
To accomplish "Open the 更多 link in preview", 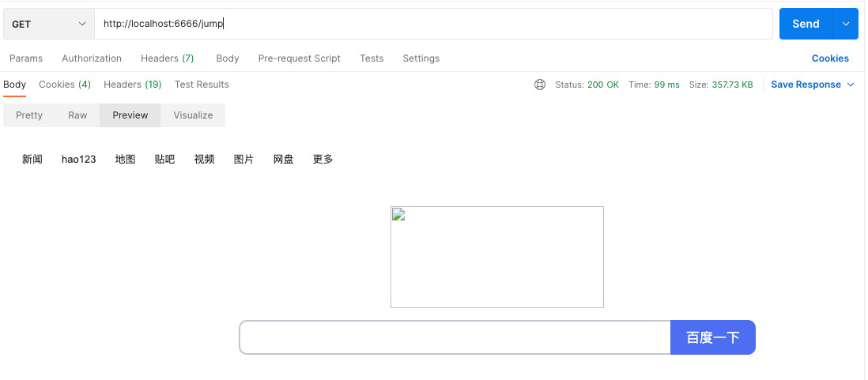I will (x=323, y=160).
